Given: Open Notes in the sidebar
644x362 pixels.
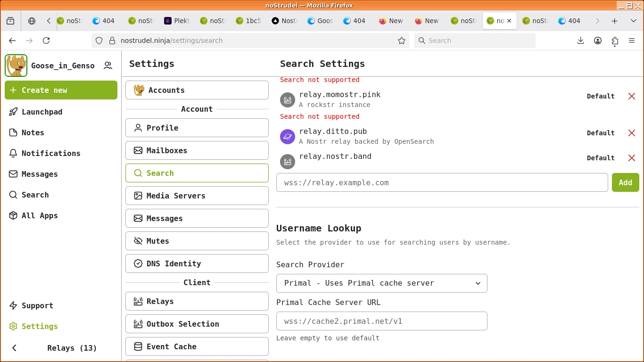Looking at the screenshot, I should tap(61, 132).
